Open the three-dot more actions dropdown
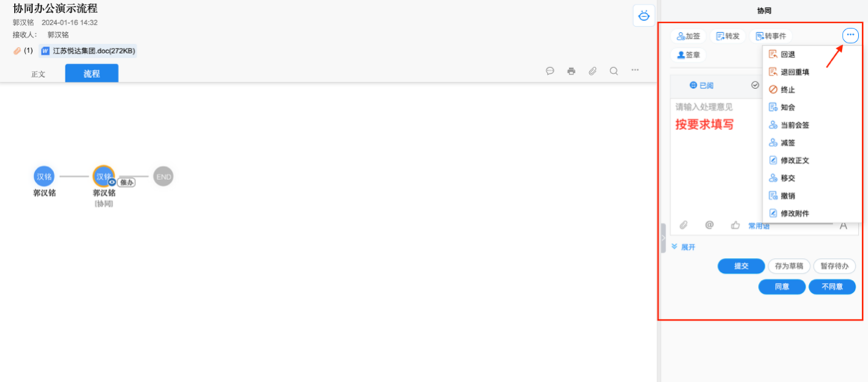Screen dimensions: 868x382 (x=850, y=35)
